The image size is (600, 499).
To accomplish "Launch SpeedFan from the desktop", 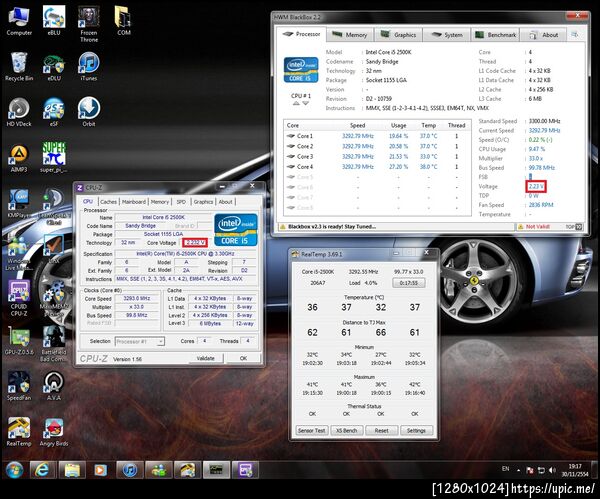I will 19,386.
